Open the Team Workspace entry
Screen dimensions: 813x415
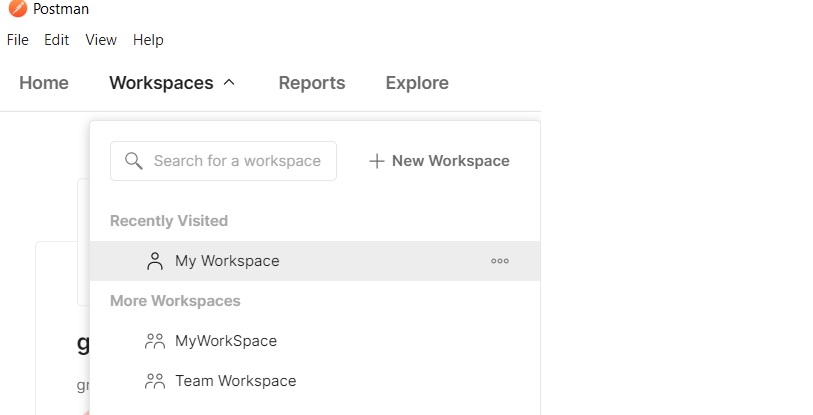315,381
